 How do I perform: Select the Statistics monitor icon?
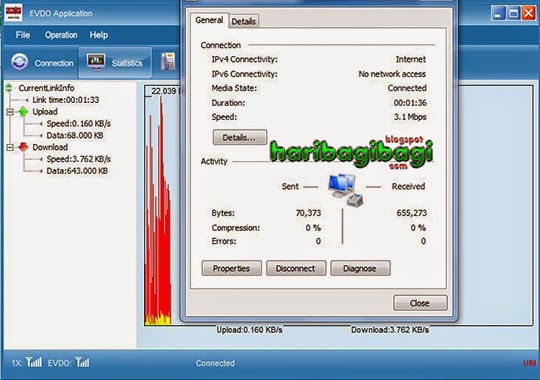point(96,62)
